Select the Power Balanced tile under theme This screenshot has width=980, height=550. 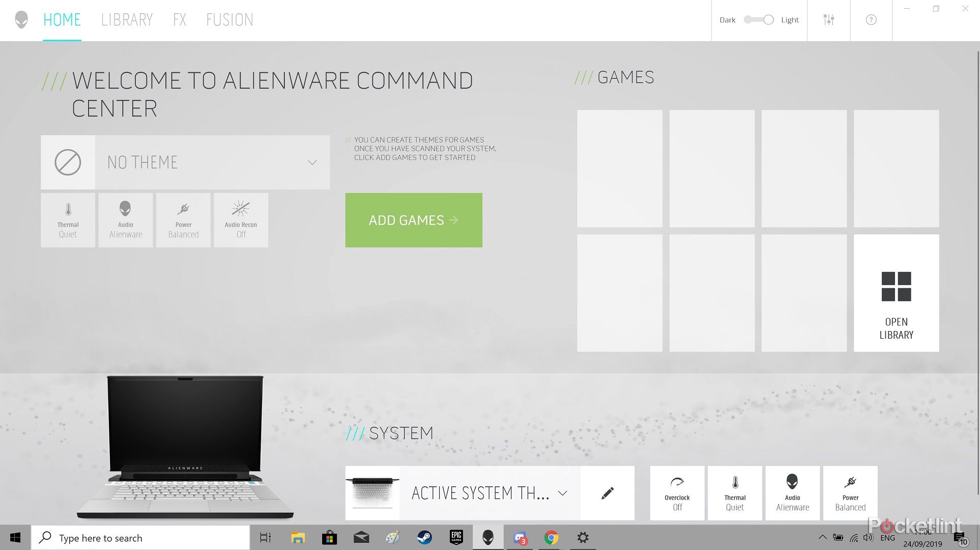pos(183,220)
